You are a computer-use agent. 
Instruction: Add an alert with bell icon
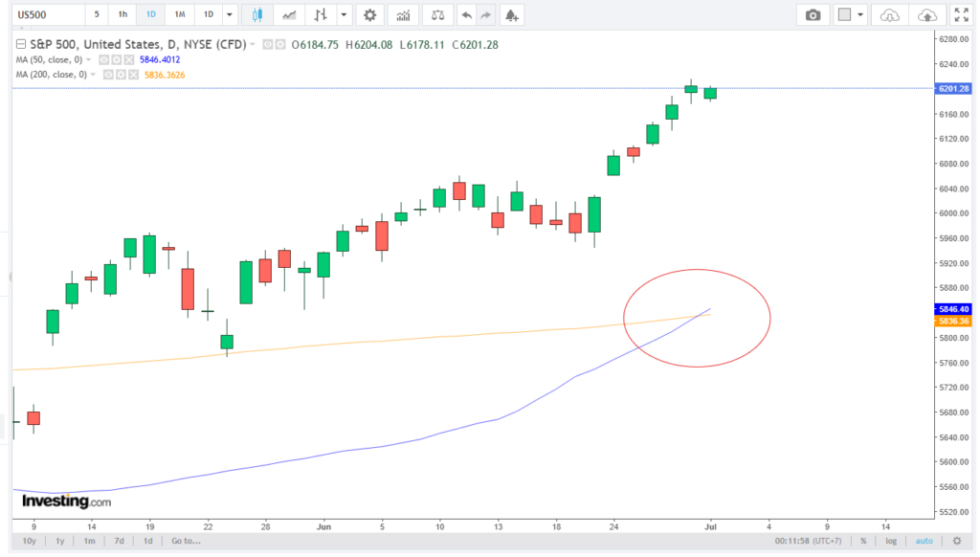512,15
